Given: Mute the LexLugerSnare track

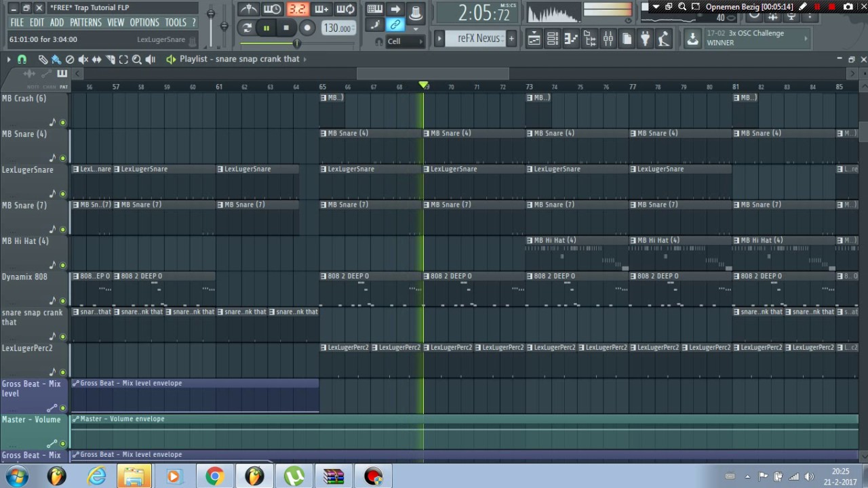Looking at the screenshot, I should click(x=63, y=194).
